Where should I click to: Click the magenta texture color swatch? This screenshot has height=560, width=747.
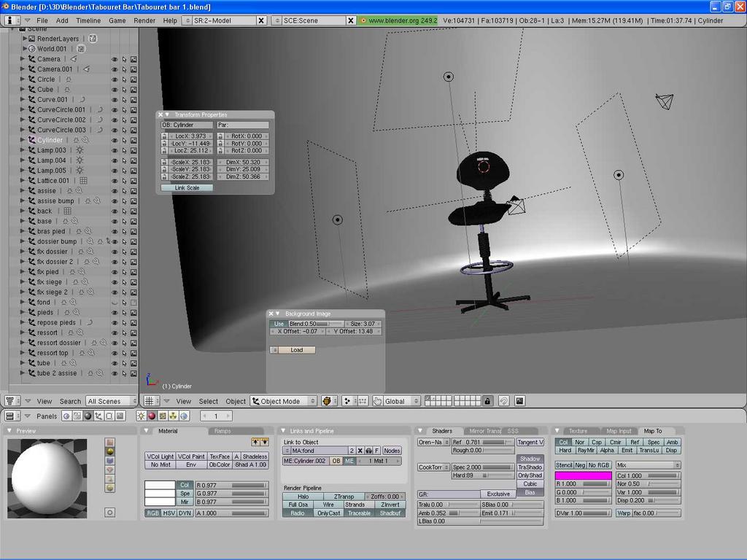(583, 475)
